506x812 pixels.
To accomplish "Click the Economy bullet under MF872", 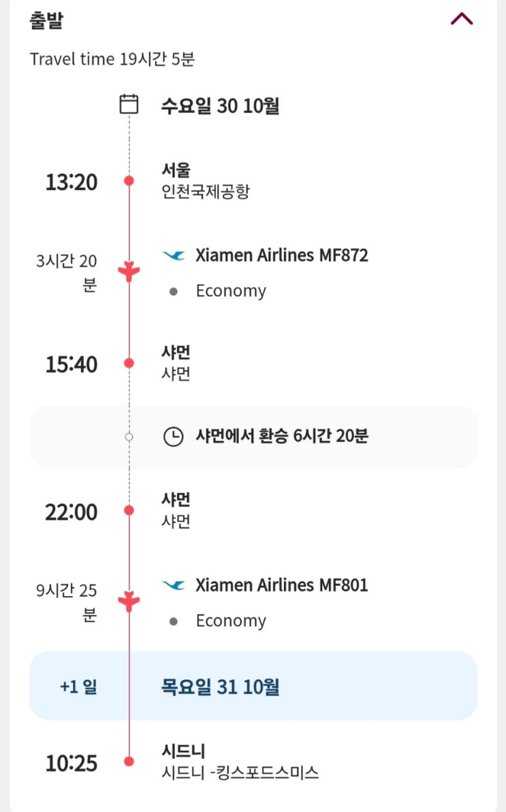I will click(x=174, y=292).
